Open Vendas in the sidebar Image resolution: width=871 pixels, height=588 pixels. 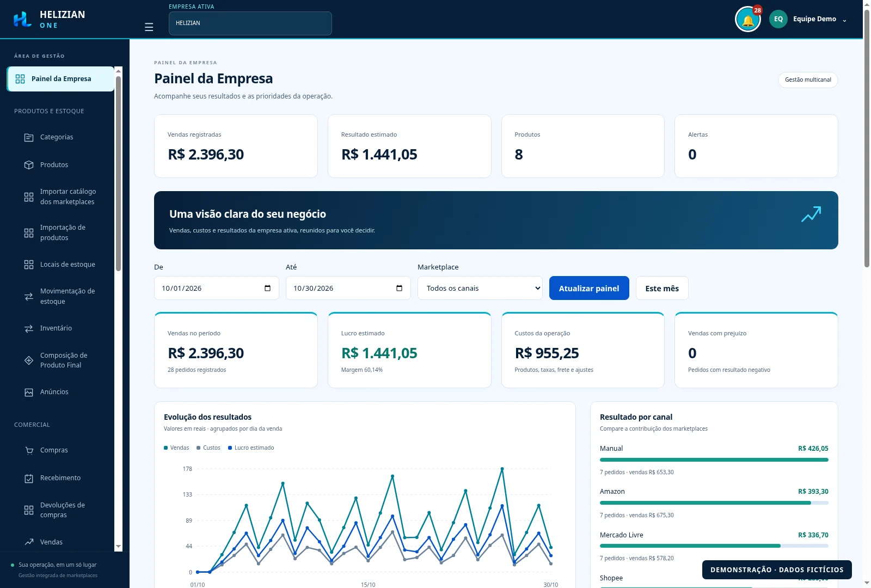51,542
